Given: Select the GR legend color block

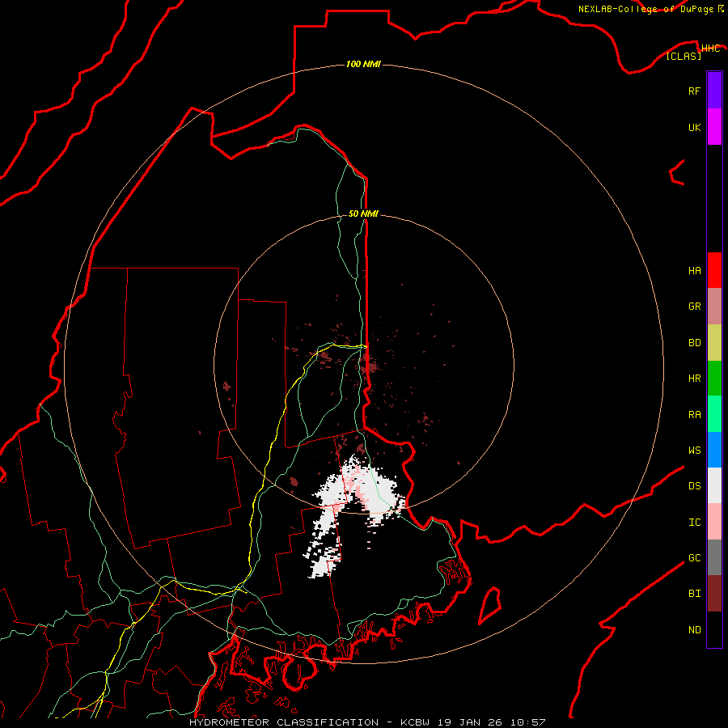Looking at the screenshot, I should (714, 307).
